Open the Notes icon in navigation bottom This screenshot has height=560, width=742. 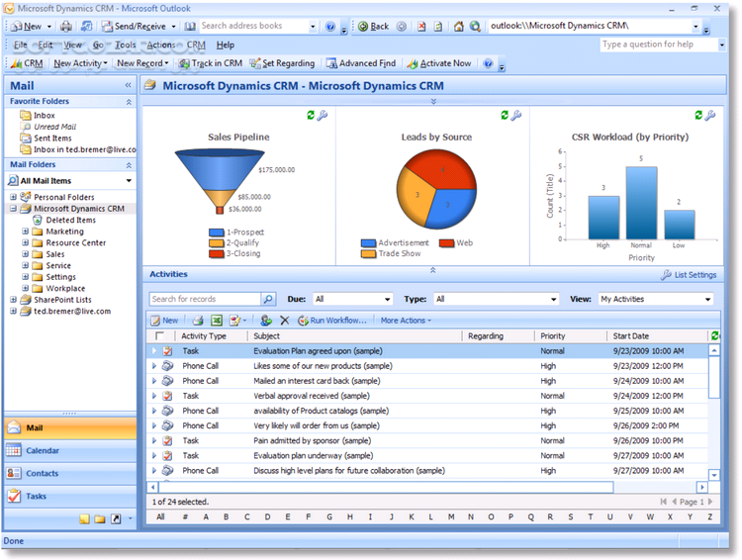point(84,519)
